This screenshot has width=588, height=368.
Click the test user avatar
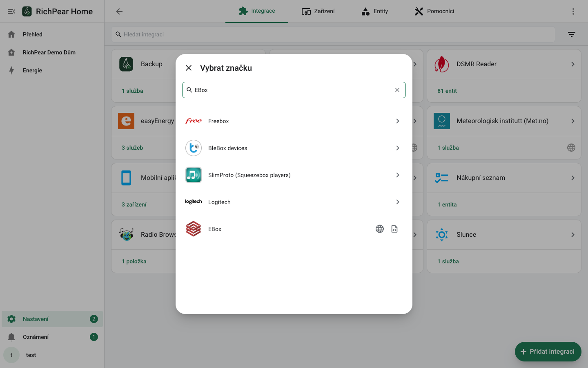11,355
